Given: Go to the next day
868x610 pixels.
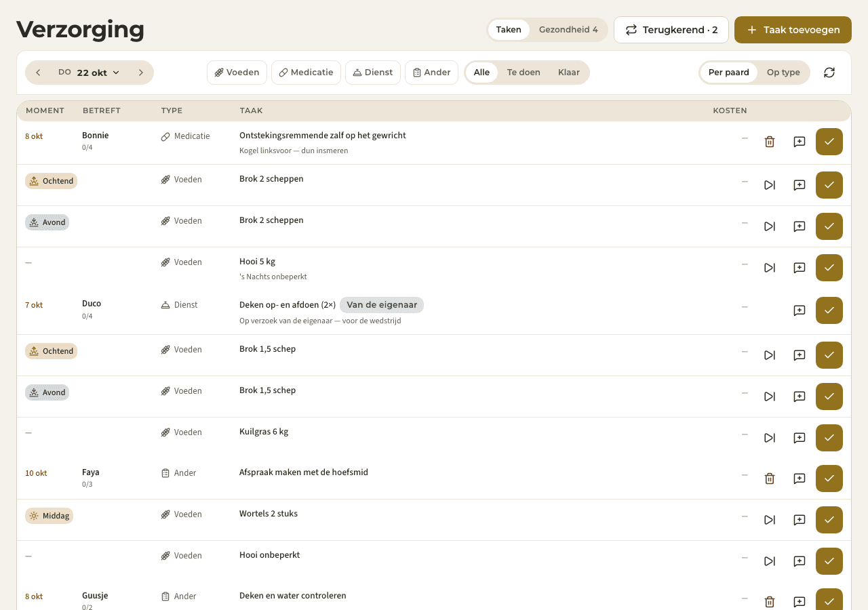Looking at the screenshot, I should pyautogui.click(x=141, y=73).
